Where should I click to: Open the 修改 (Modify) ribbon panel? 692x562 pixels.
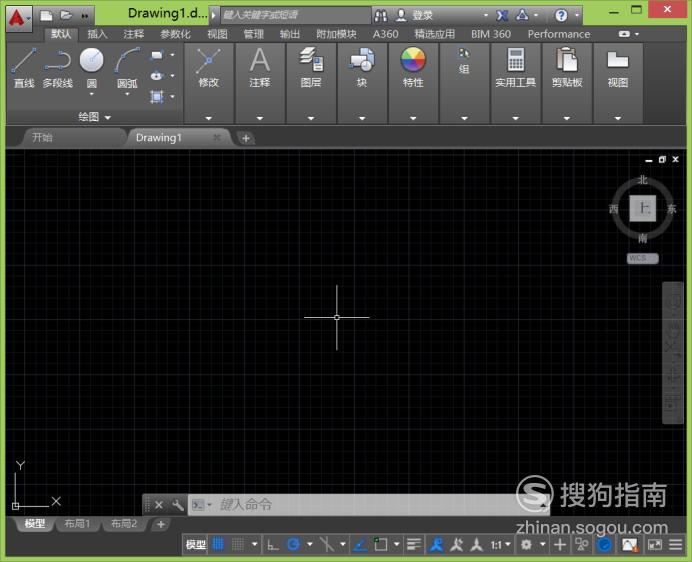tap(208, 83)
